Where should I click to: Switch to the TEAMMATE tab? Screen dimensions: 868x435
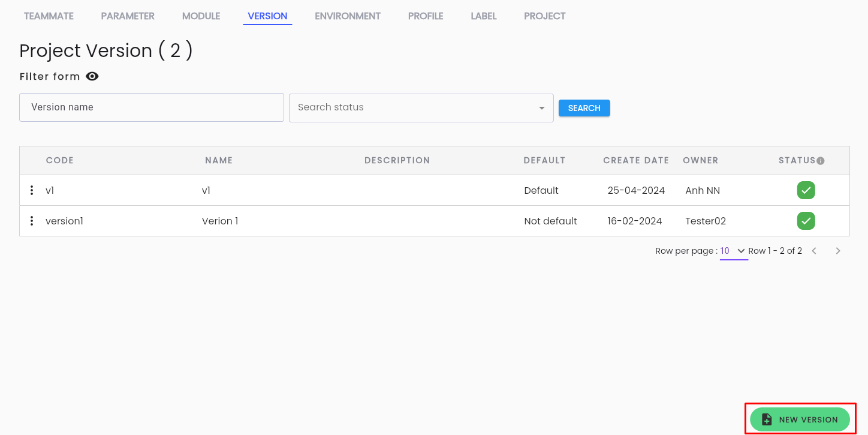49,16
